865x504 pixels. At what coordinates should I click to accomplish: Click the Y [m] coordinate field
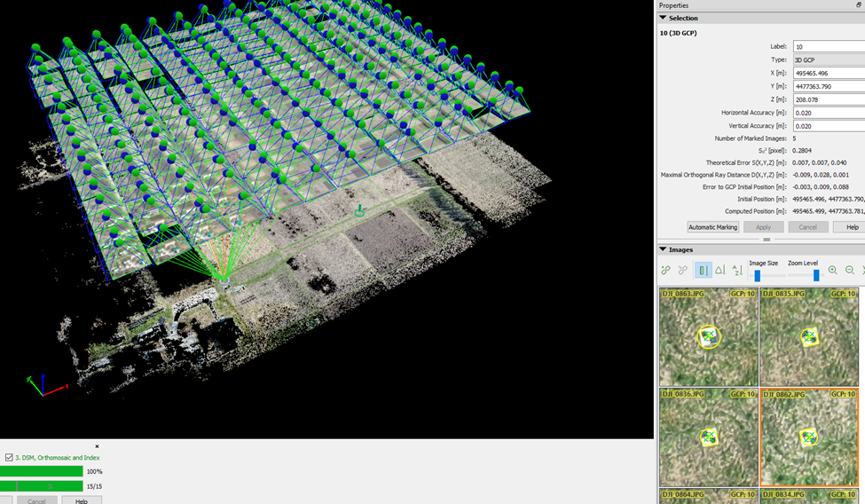[830, 86]
